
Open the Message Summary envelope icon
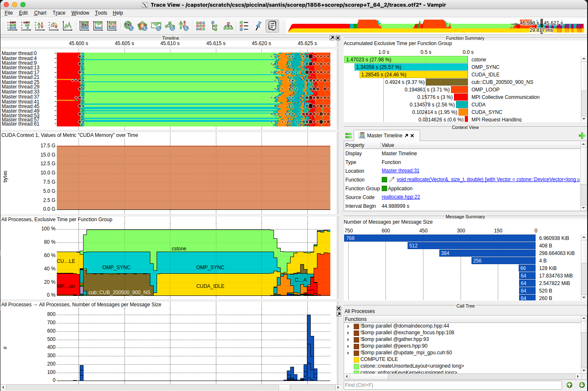point(156,26)
